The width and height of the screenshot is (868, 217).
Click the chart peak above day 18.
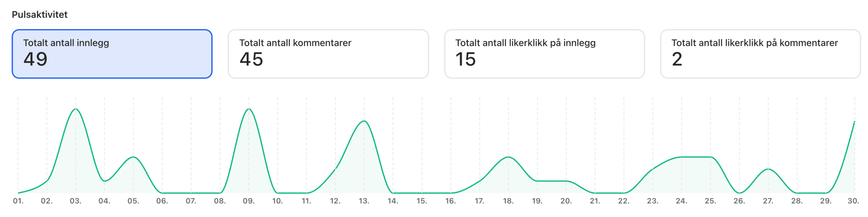pos(508,157)
